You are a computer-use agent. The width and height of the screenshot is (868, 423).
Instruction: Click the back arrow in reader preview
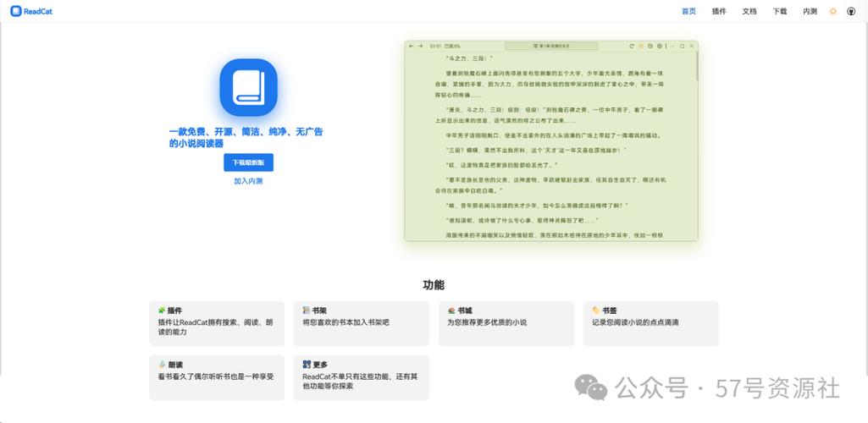tap(412, 46)
